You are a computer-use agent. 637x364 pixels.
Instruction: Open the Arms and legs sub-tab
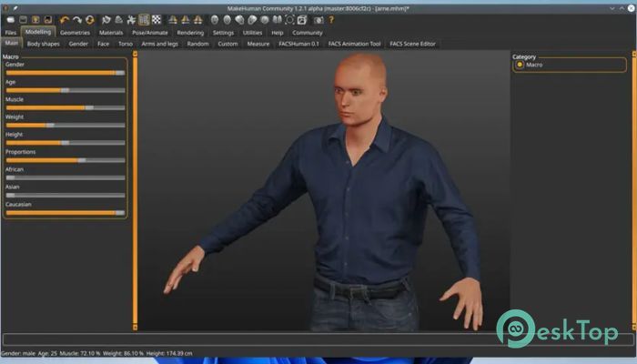[x=159, y=44]
